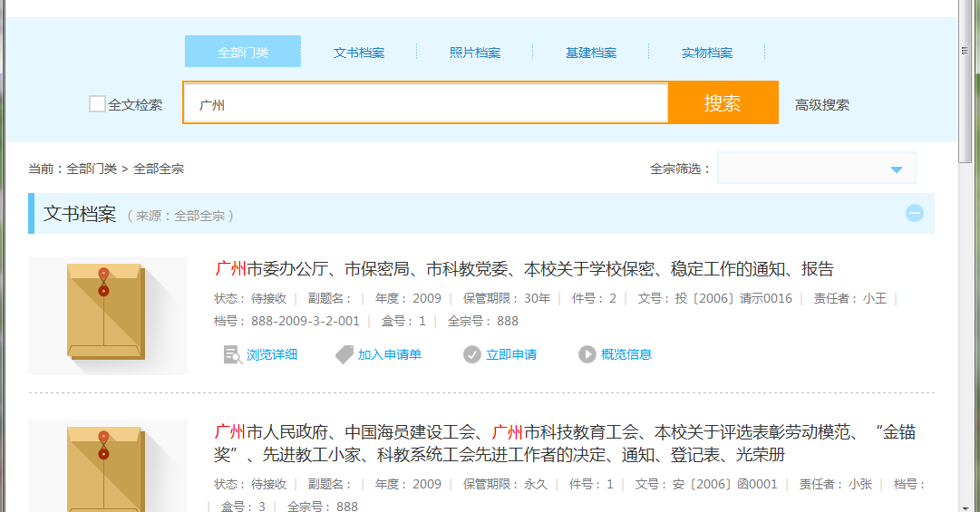Screen dimensions: 980x512
Task: Click the 全部全宗 breadcrumb text
Action: point(159,169)
